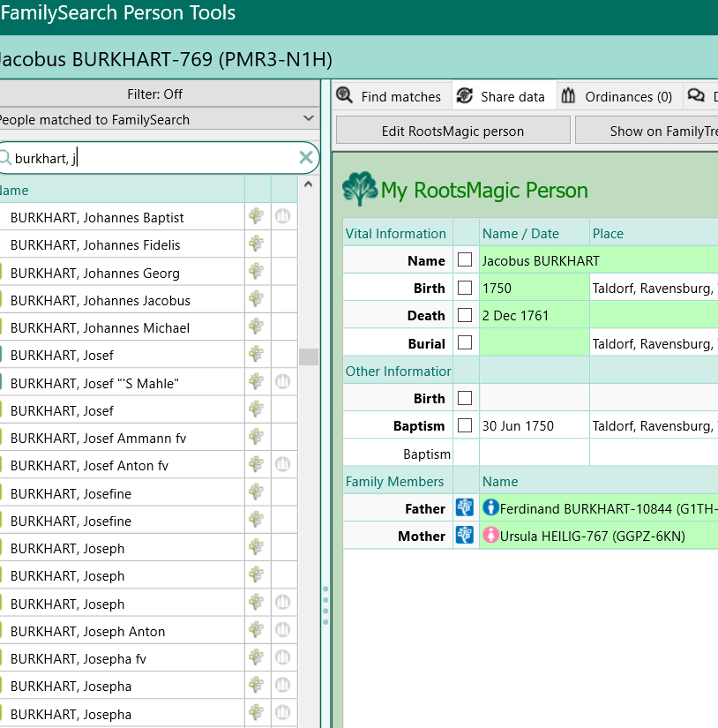Tick the Burial checkbox
Screen dimensions: 718x728
pyautogui.click(x=465, y=342)
